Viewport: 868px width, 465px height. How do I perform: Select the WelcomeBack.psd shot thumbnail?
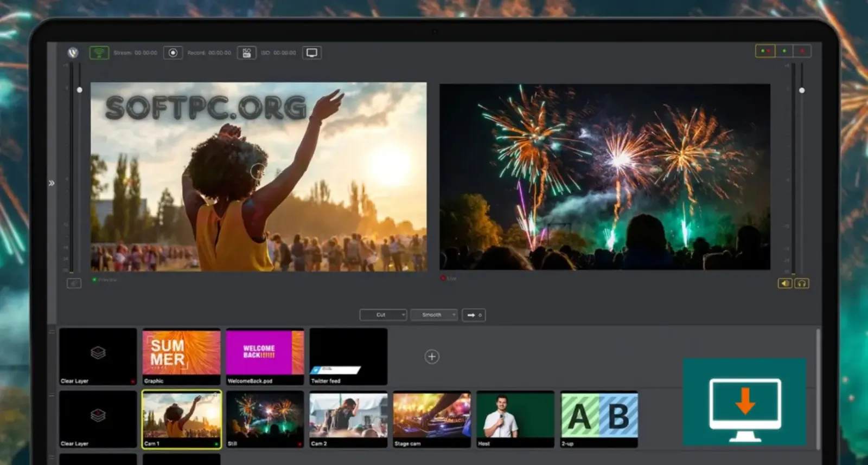(x=265, y=357)
